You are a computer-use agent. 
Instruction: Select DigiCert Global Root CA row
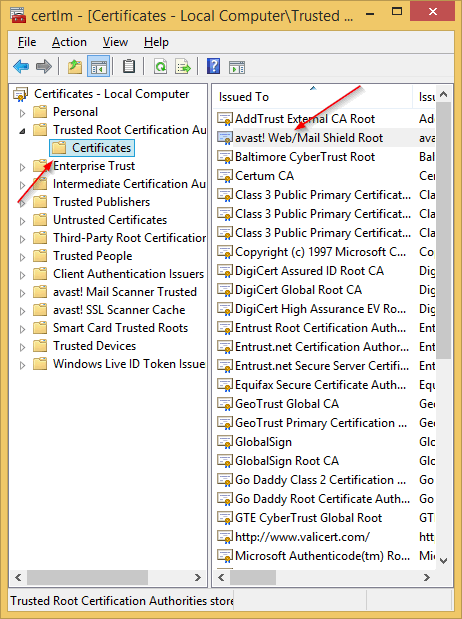click(298, 290)
